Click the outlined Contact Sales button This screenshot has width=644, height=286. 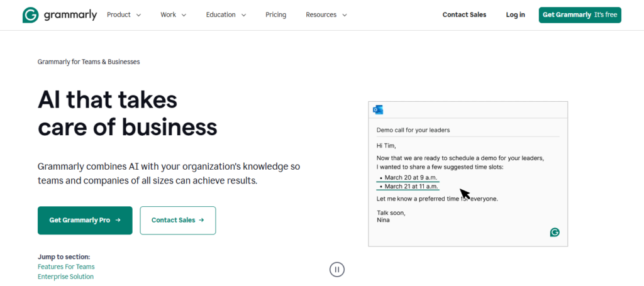tap(178, 221)
